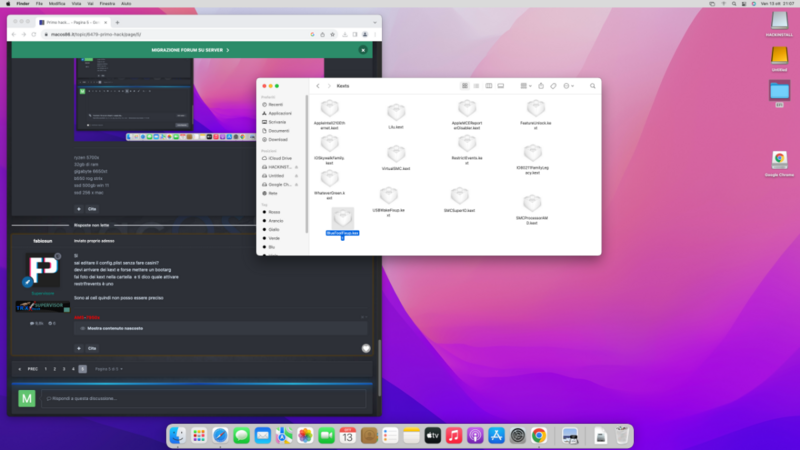Click the Finder tags icon

pyautogui.click(x=552, y=86)
